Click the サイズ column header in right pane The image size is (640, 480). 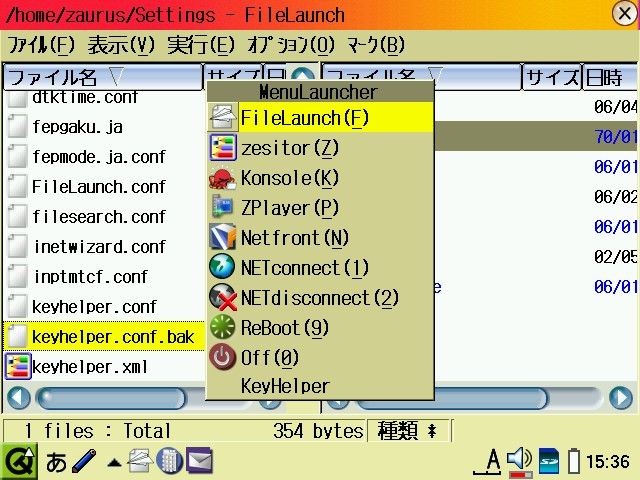coord(552,77)
